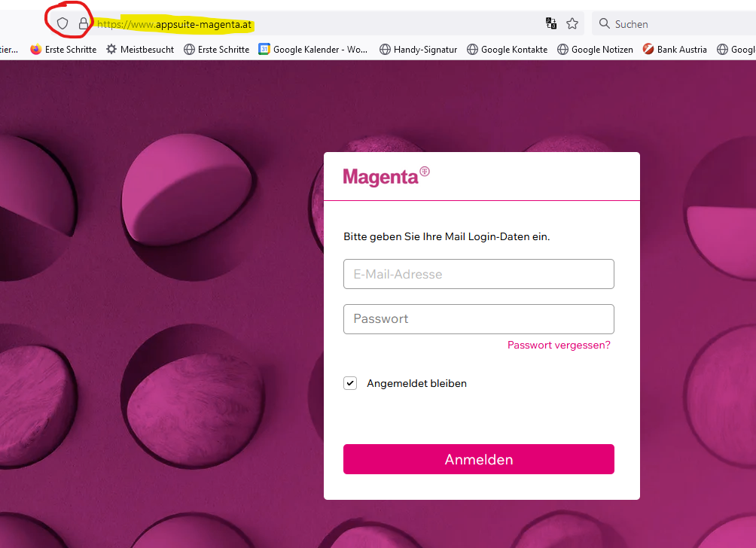Click the text "Bitte geben Sie Ihre Mail Login-Daten ein."

tap(447, 236)
